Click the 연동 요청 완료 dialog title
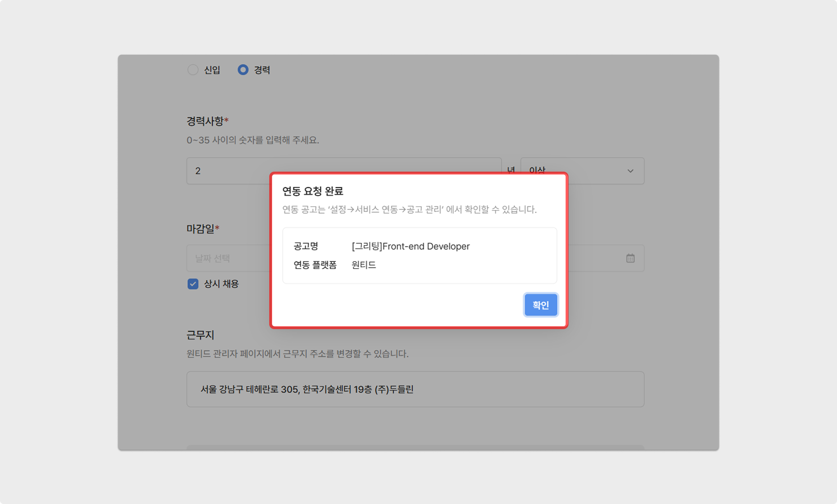The height and width of the screenshot is (504, 837). pyautogui.click(x=312, y=191)
